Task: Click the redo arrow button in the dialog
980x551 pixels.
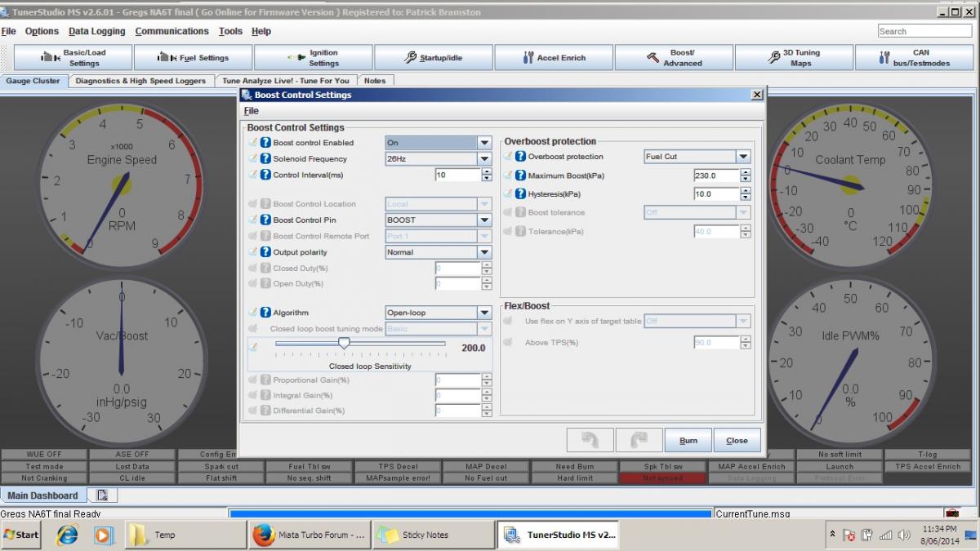Action: pyautogui.click(x=639, y=440)
